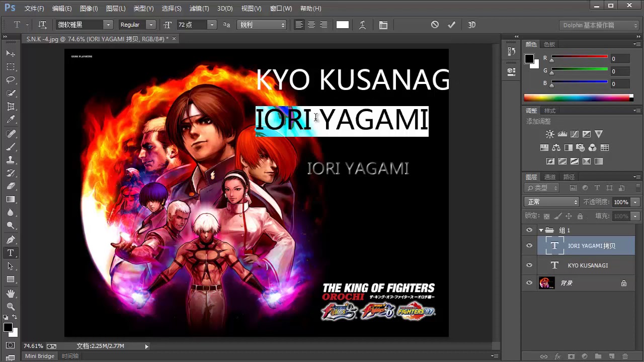Select the Pen tool
The width and height of the screenshot is (644, 362).
pos(11,240)
